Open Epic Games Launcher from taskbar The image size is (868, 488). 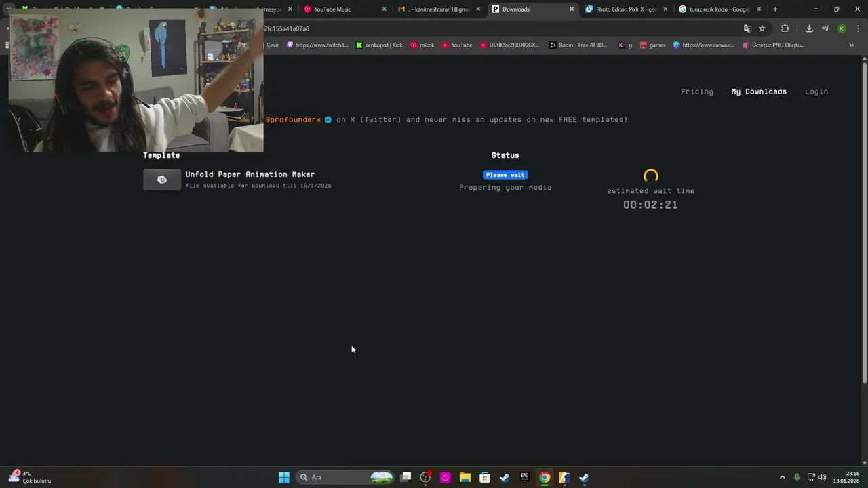coord(524,477)
